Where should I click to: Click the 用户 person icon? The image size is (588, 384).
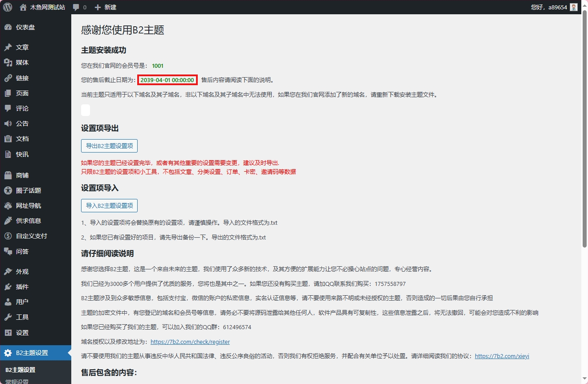(8, 302)
